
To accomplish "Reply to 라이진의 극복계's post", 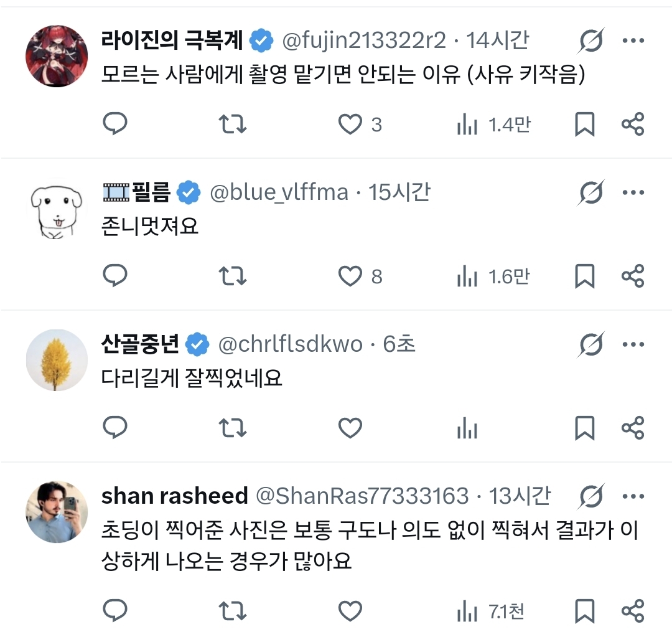I will pyautogui.click(x=114, y=125).
